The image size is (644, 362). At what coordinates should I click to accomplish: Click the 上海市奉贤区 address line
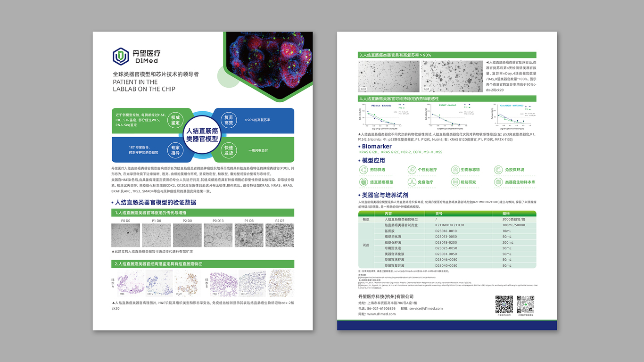388,303
